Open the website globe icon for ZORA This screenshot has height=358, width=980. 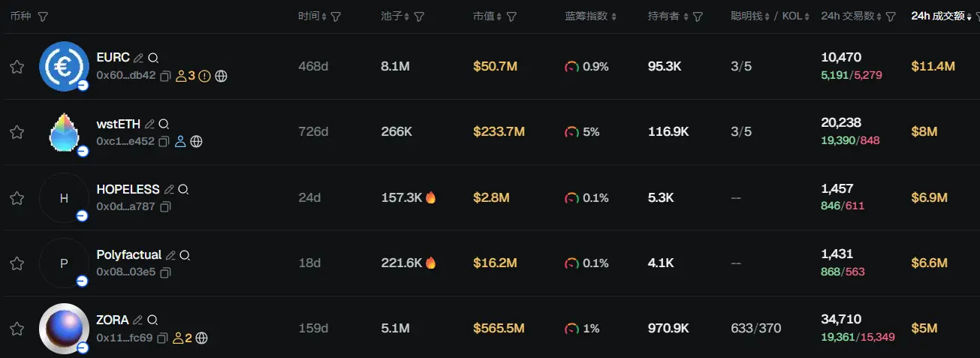[x=202, y=338]
